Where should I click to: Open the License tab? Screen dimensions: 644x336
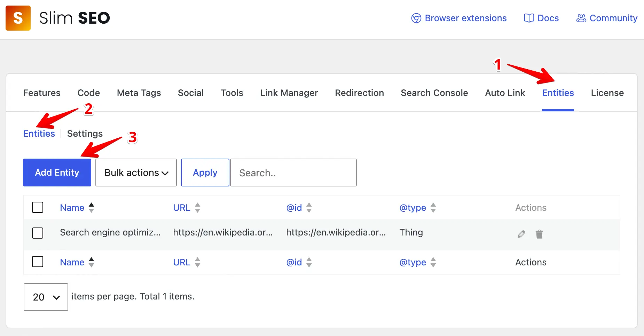pyautogui.click(x=607, y=93)
